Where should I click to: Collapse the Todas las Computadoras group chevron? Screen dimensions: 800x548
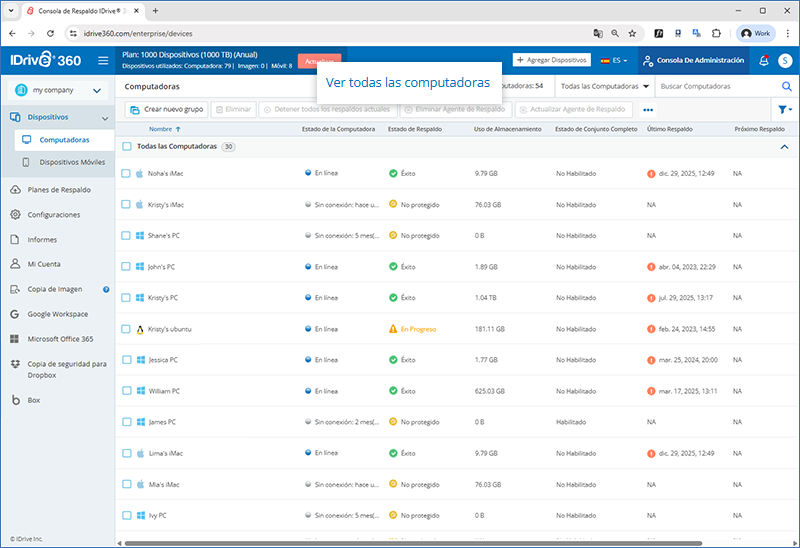point(783,147)
